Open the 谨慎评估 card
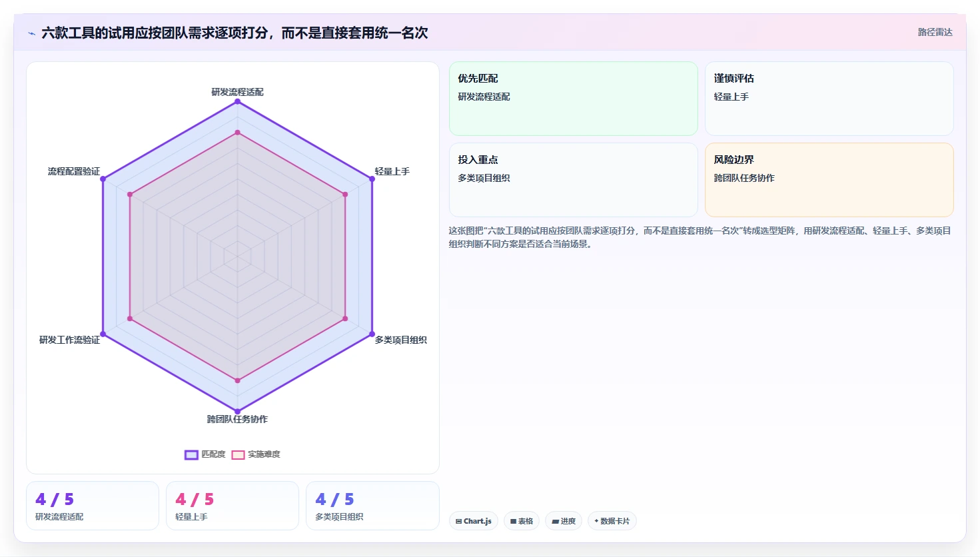 tap(829, 99)
